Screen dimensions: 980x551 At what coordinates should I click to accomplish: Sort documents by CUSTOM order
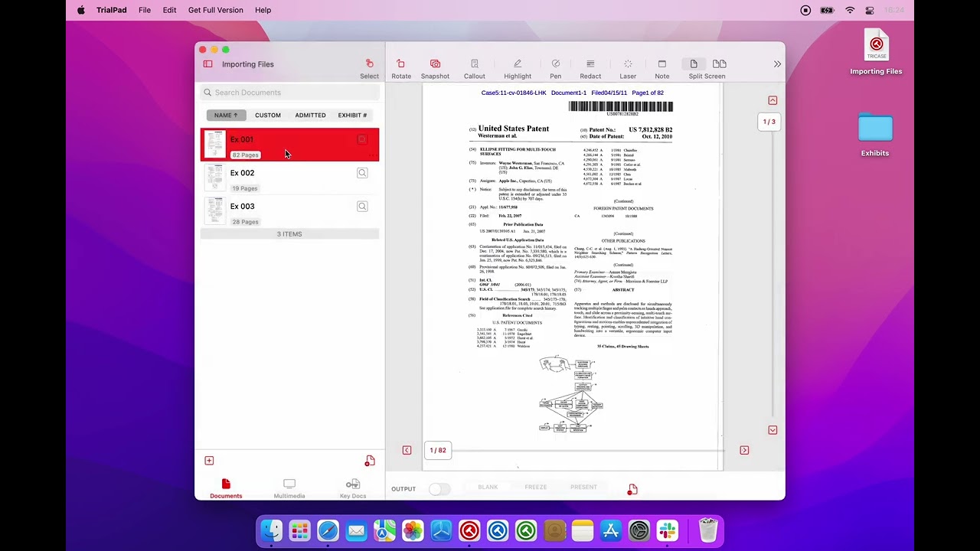click(x=268, y=115)
